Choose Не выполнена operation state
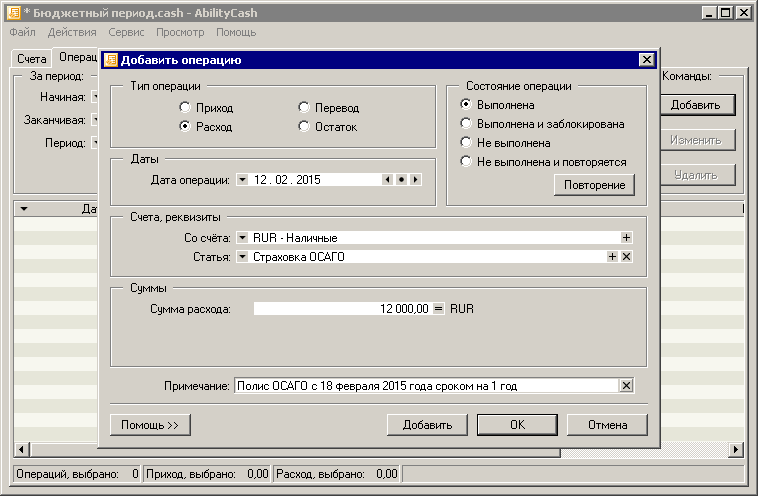The height and width of the screenshot is (496, 758). [466, 143]
